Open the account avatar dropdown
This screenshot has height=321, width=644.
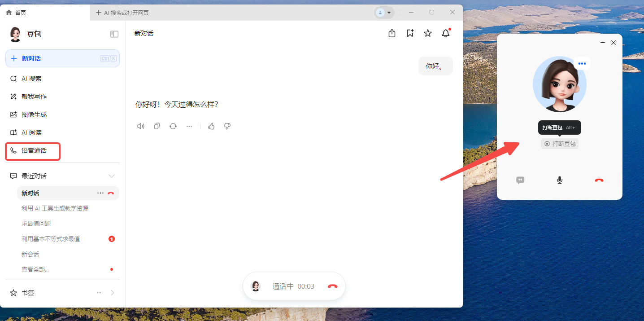point(384,13)
